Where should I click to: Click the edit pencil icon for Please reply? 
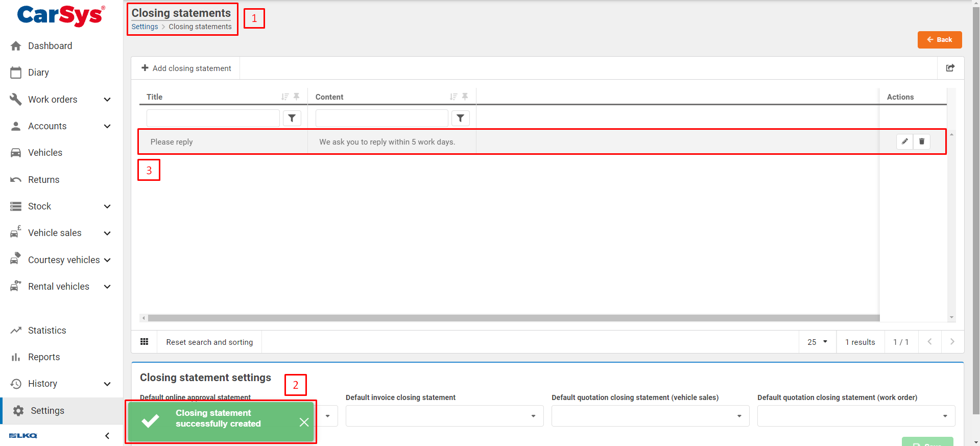pyautogui.click(x=904, y=142)
